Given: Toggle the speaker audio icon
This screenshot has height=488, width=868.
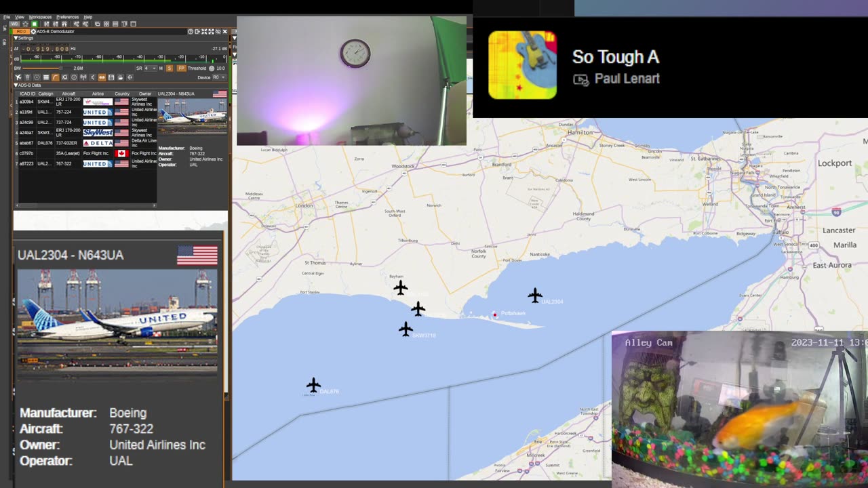Looking at the screenshot, I should [93, 77].
